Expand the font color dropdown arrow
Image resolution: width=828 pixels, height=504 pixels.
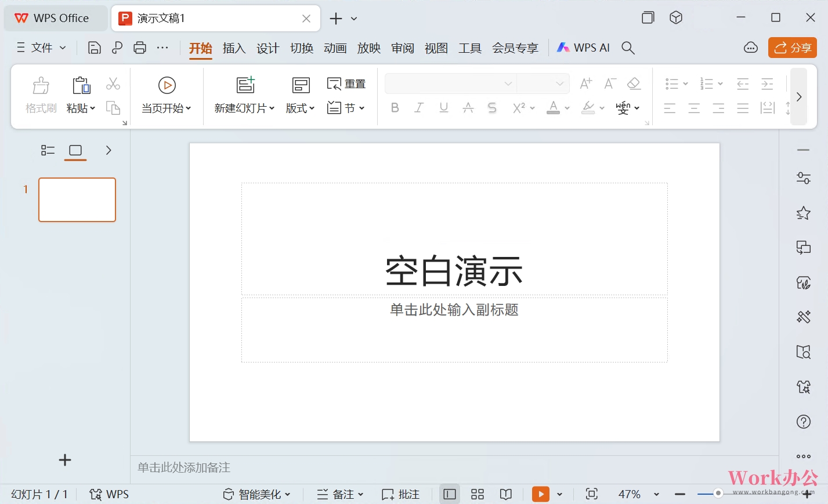[567, 108]
